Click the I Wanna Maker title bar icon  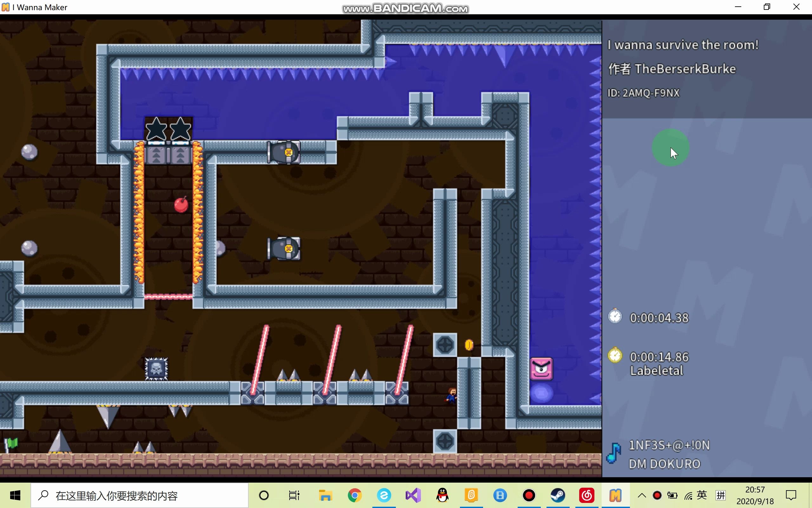click(6, 7)
